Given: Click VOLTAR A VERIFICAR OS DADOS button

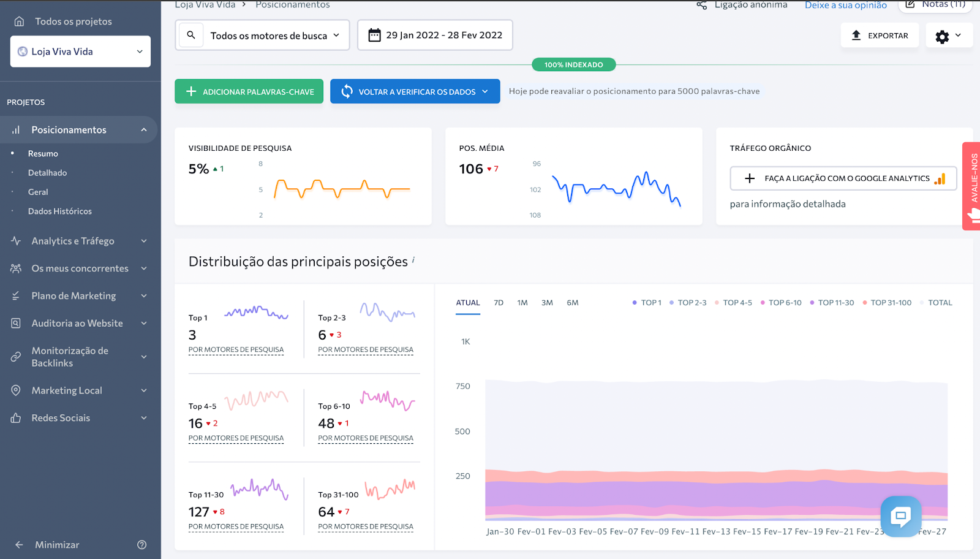Looking at the screenshot, I should pos(415,91).
